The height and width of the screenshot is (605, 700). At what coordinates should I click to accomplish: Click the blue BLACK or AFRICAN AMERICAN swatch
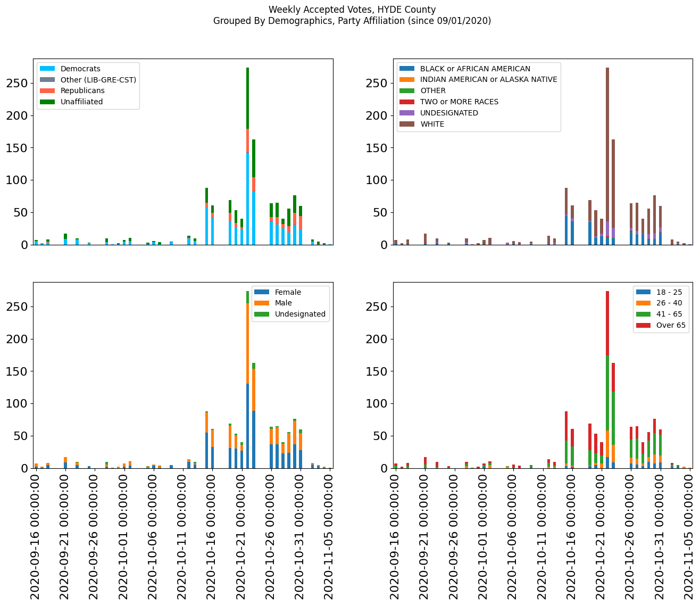tap(408, 69)
